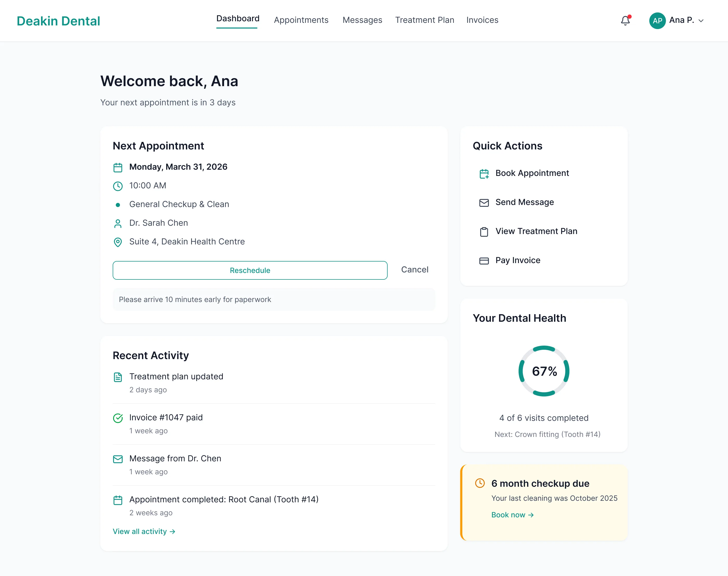Click the Send Message envelope icon
The height and width of the screenshot is (576, 728).
click(484, 203)
